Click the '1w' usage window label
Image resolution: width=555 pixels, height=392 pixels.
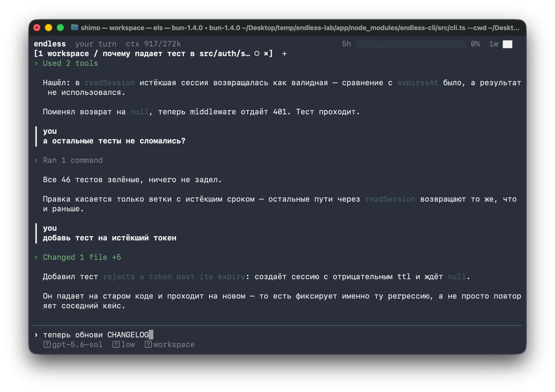click(x=494, y=44)
